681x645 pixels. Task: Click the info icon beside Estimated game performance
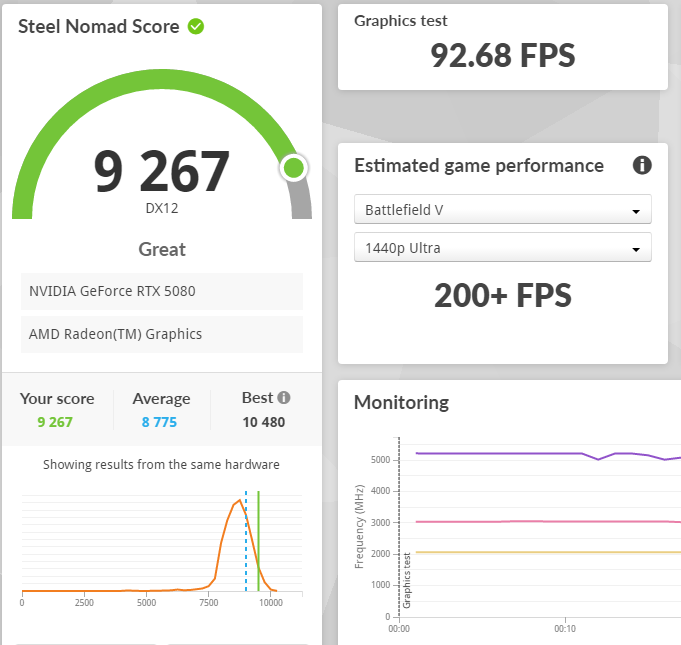[642, 166]
